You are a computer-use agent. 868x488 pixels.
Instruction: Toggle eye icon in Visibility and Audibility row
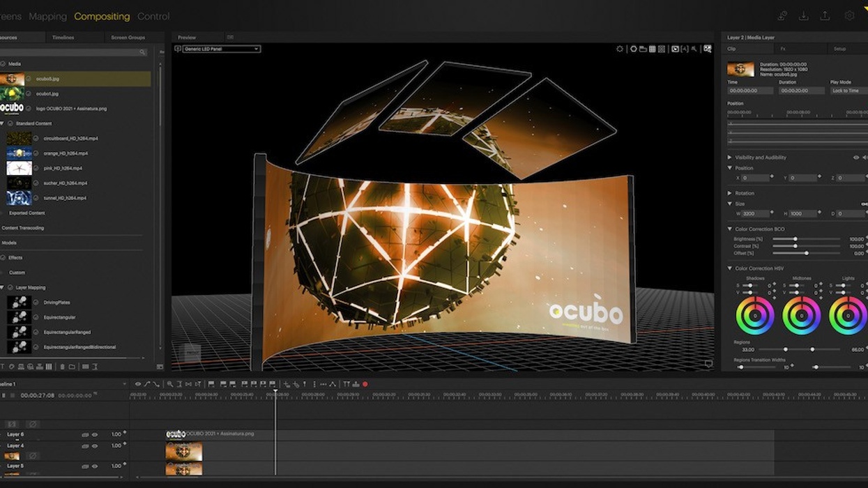(x=856, y=158)
